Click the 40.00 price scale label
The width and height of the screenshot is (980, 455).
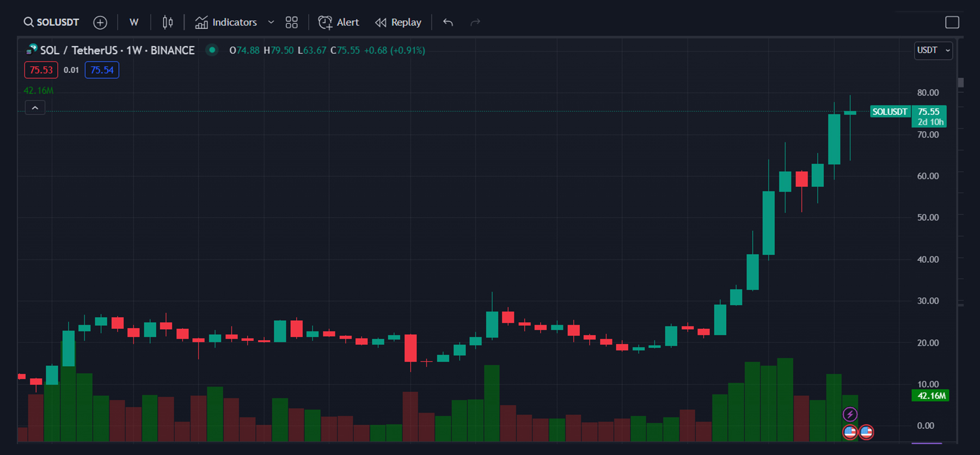[x=928, y=259]
